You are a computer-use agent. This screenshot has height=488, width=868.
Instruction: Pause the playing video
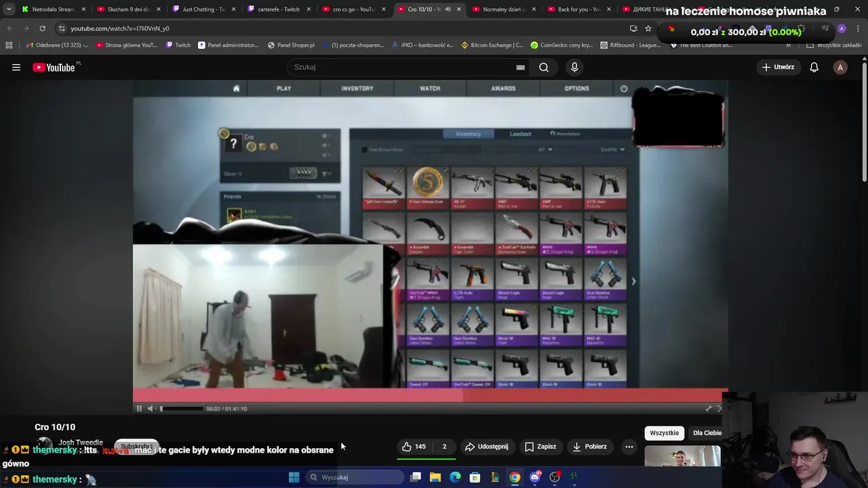(139, 409)
